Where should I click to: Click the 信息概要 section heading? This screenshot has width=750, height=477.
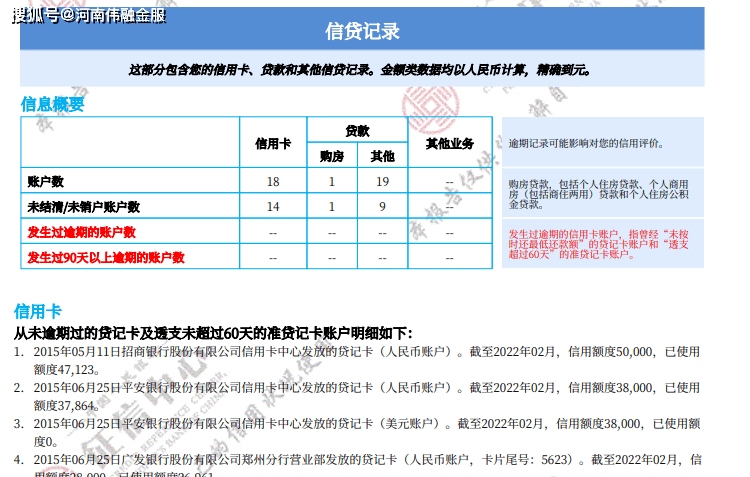point(52,104)
